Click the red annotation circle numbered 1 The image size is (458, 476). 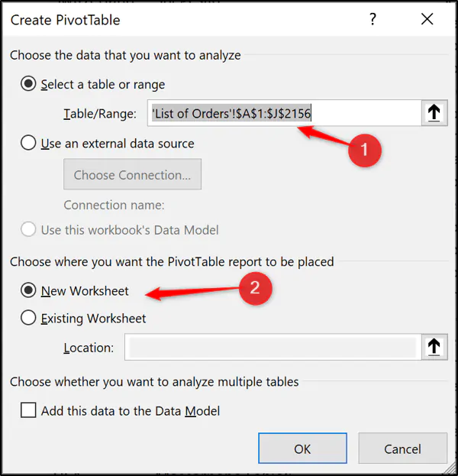point(365,150)
